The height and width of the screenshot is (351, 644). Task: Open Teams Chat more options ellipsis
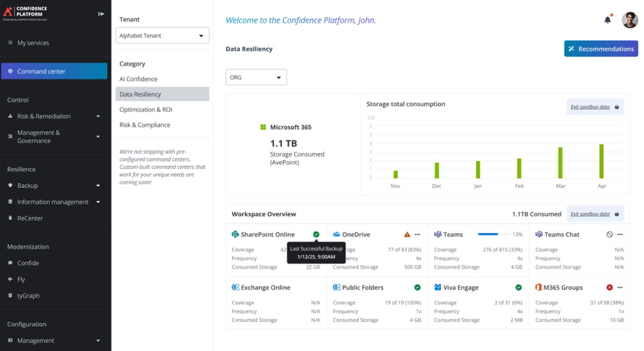[620, 234]
